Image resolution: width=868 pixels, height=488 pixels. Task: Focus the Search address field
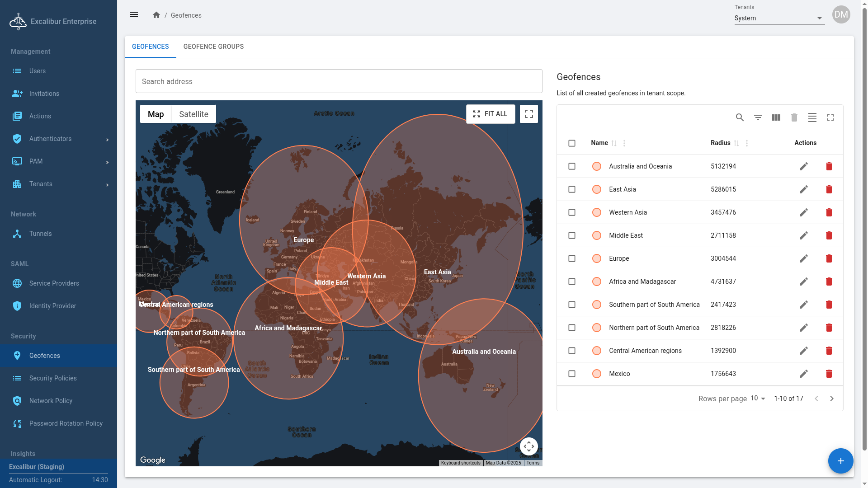[x=339, y=81]
